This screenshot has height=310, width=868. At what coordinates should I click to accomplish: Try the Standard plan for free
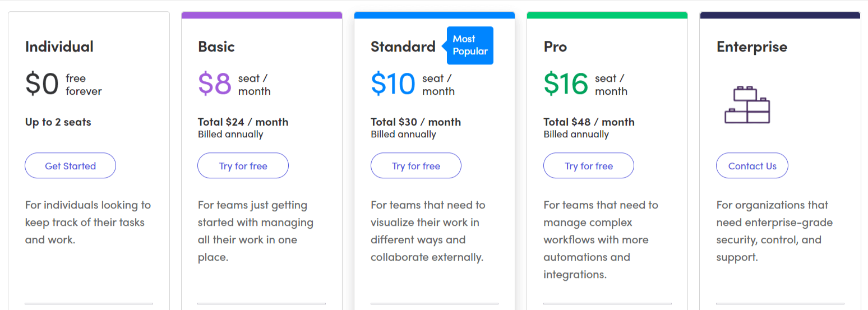416,166
